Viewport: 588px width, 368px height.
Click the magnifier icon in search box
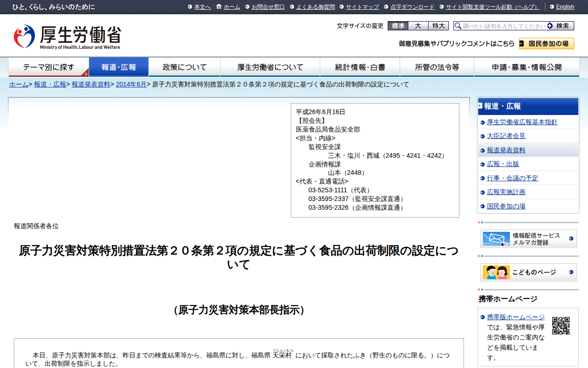458,26
